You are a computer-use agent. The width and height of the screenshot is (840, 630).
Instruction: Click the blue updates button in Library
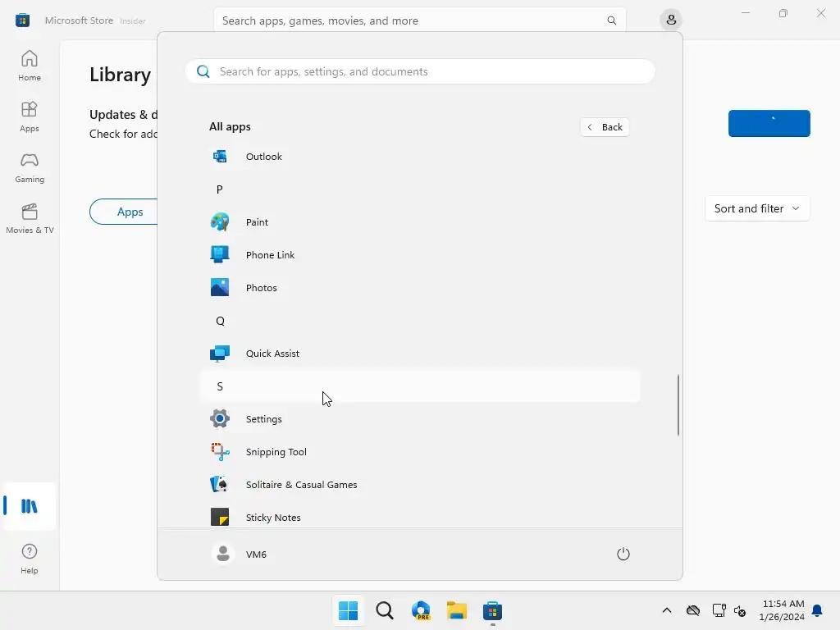(769, 123)
